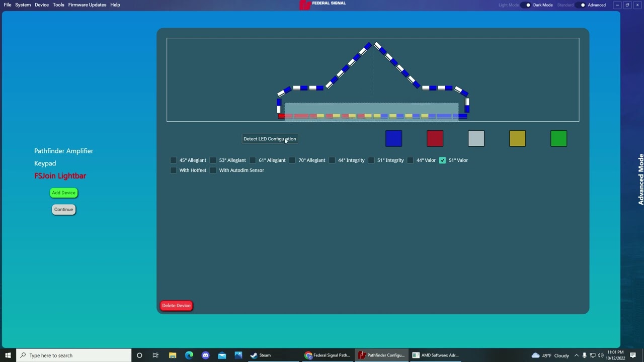The height and width of the screenshot is (362, 644).
Task: Open the notification center icon
Action: click(633, 355)
